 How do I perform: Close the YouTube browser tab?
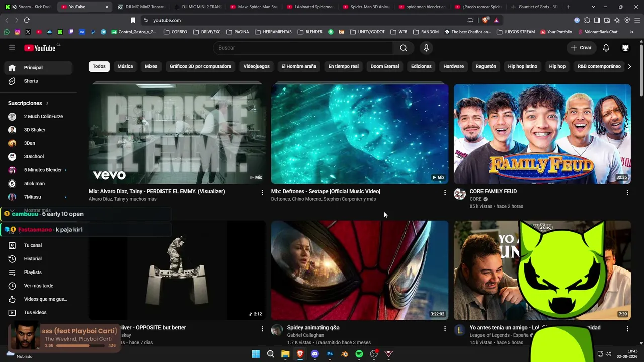pos(107,7)
